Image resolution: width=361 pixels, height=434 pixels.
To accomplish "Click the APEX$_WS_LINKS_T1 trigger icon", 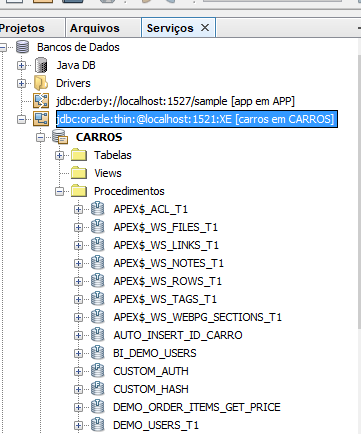I will point(98,245).
